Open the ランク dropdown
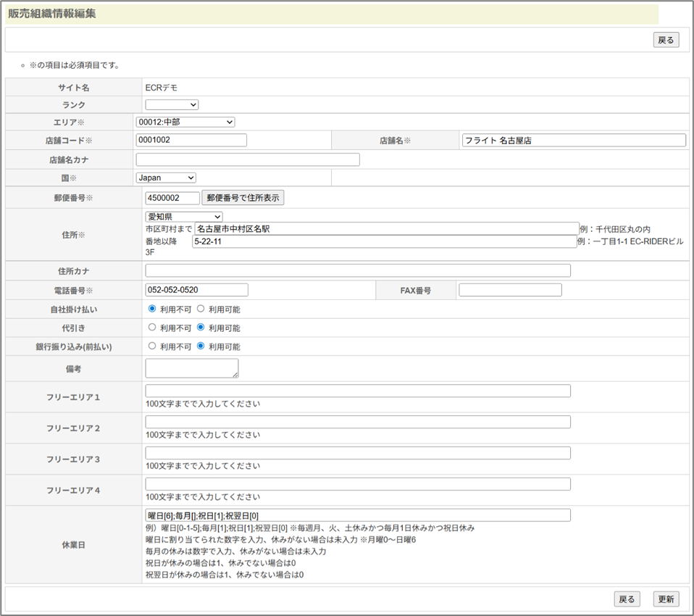 [172, 105]
